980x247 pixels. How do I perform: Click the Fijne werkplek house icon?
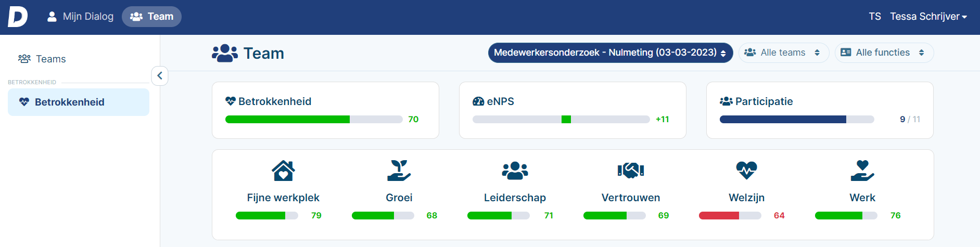pyautogui.click(x=283, y=170)
